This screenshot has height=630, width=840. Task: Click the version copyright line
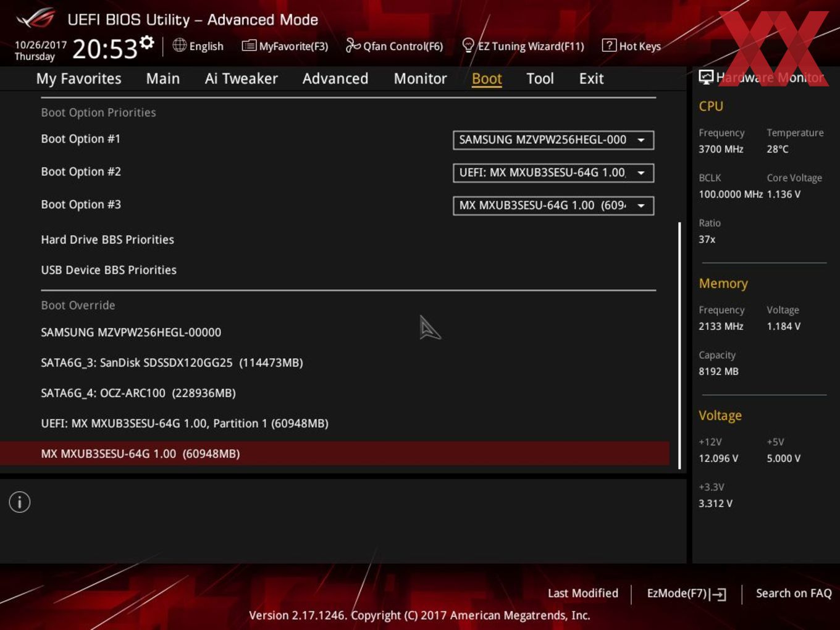[x=419, y=615]
